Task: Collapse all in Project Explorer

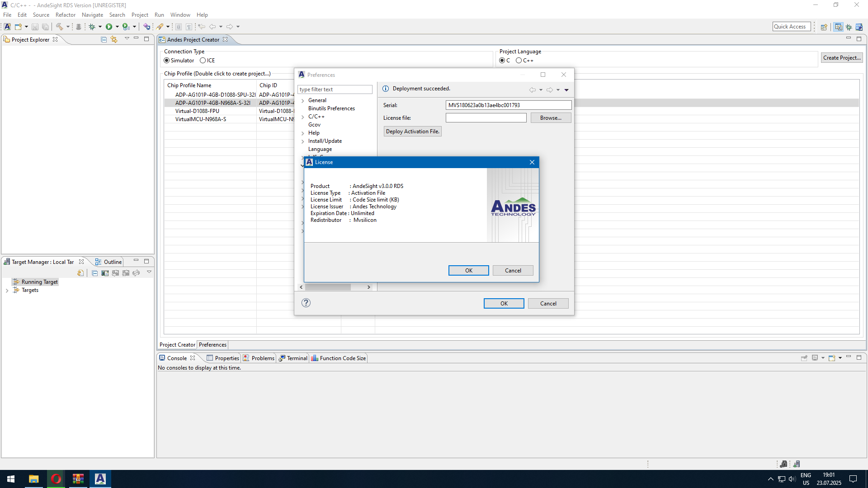Action: coord(104,39)
